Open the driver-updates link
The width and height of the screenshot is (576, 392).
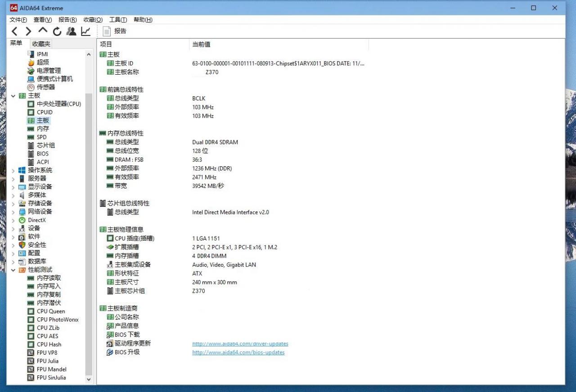click(240, 344)
